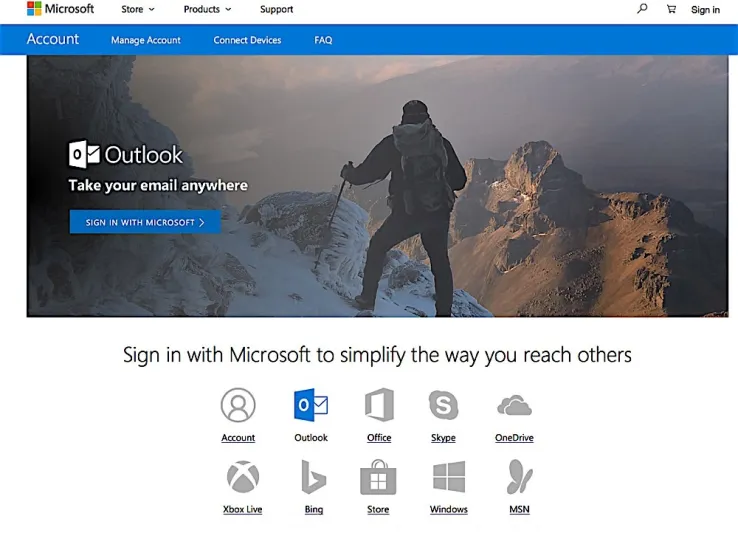
Task: Expand the Products dropdown menu
Action: (207, 10)
